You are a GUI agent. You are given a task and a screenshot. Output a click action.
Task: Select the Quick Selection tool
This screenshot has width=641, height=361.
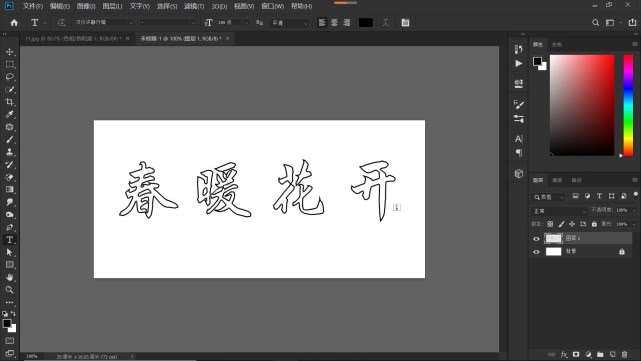pyautogui.click(x=9, y=90)
